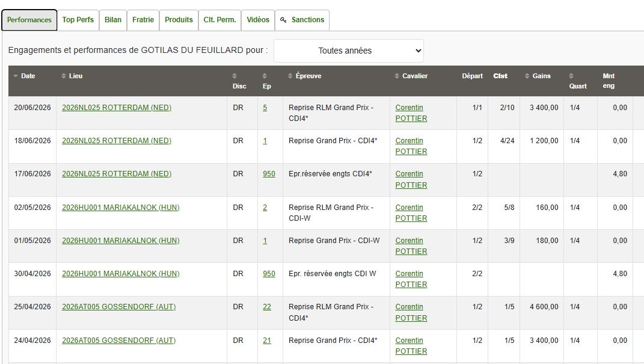Open the Bilan tab

(x=113, y=20)
